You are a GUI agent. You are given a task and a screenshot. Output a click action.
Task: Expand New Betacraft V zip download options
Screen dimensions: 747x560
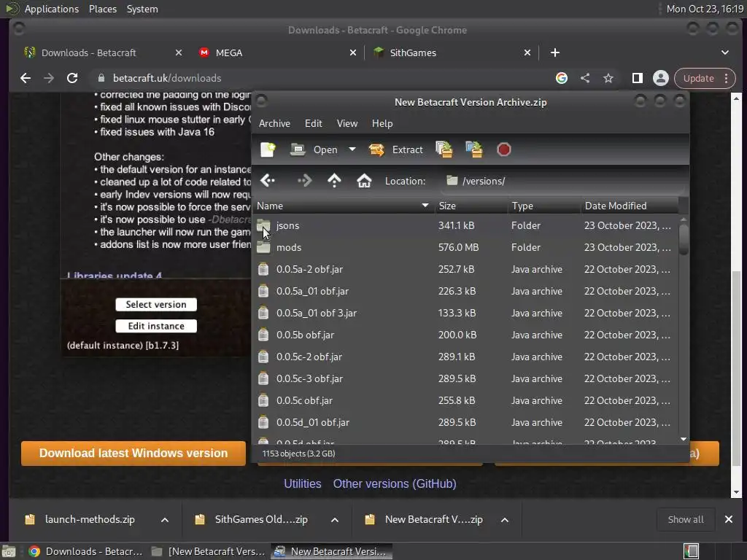pos(505,519)
